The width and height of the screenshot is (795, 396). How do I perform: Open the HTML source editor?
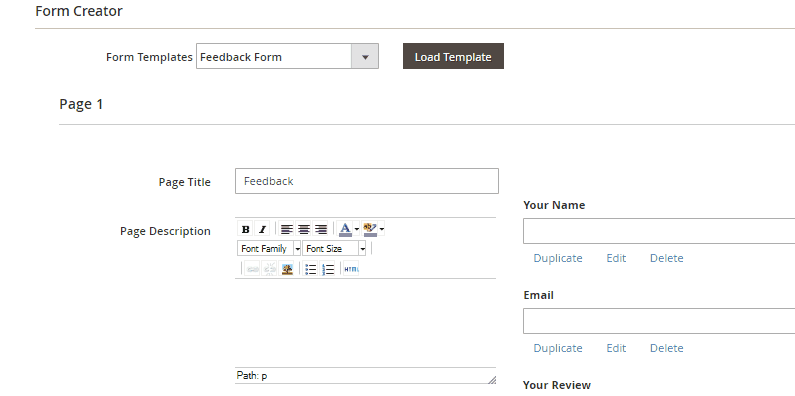351,269
